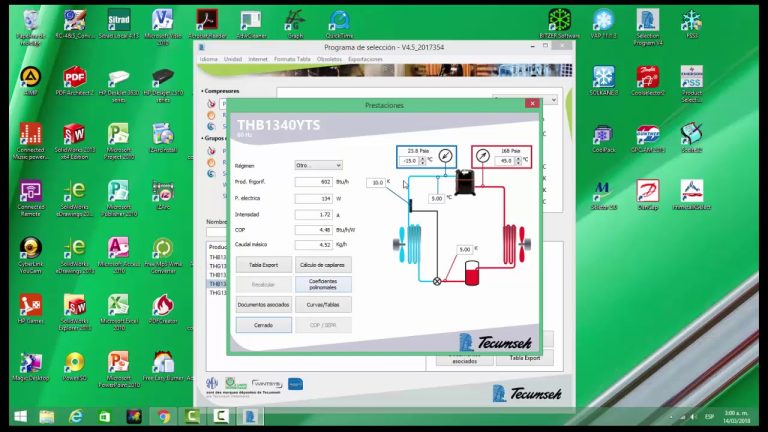The height and width of the screenshot is (432, 768).
Task: Click the Coeficientes polinomiales button
Action: (x=323, y=285)
